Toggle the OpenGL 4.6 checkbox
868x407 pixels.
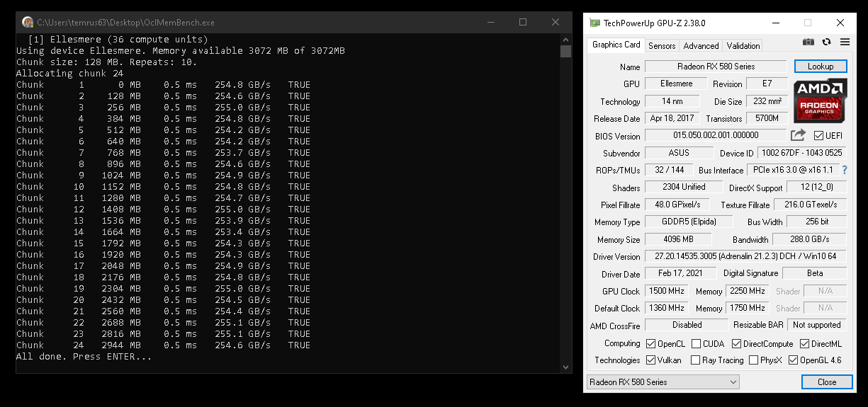click(793, 360)
